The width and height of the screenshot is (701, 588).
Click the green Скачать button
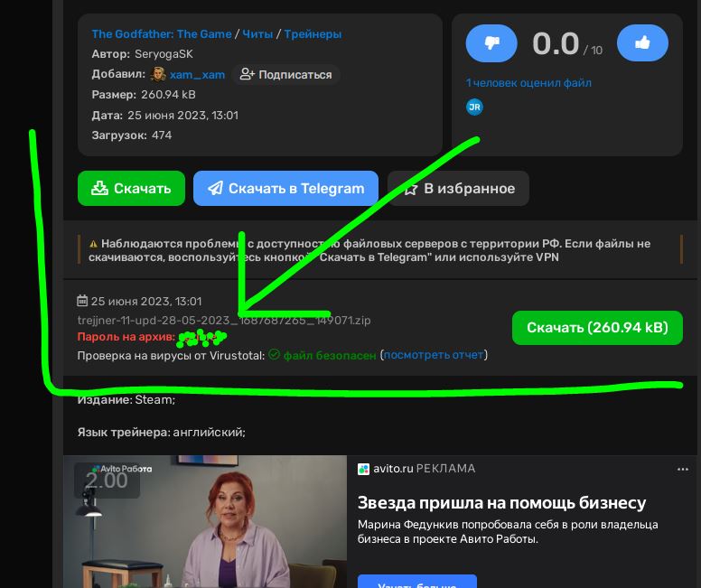[131, 188]
